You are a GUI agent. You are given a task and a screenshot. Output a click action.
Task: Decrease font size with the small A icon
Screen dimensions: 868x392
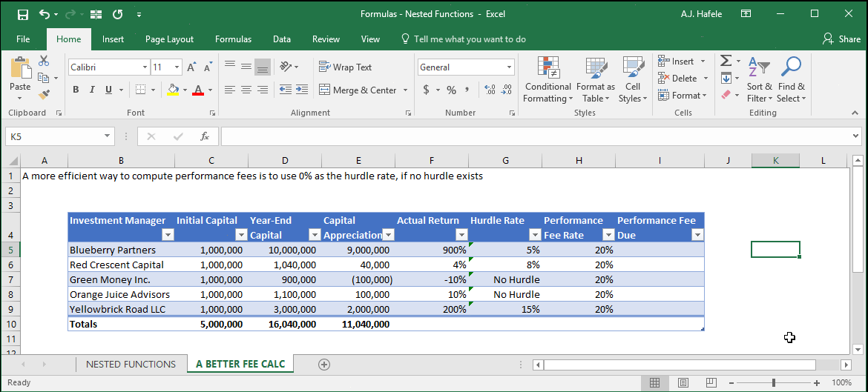(208, 67)
